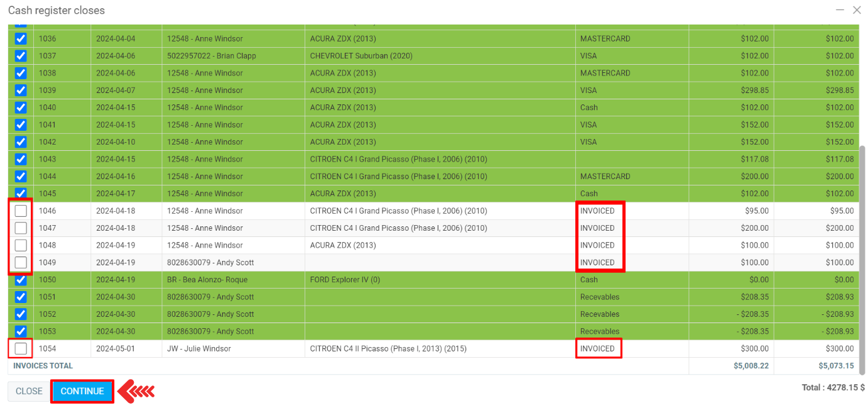Enable the checkbox for invoice 1054
Viewport: 868px width, 408px height.
21,348
